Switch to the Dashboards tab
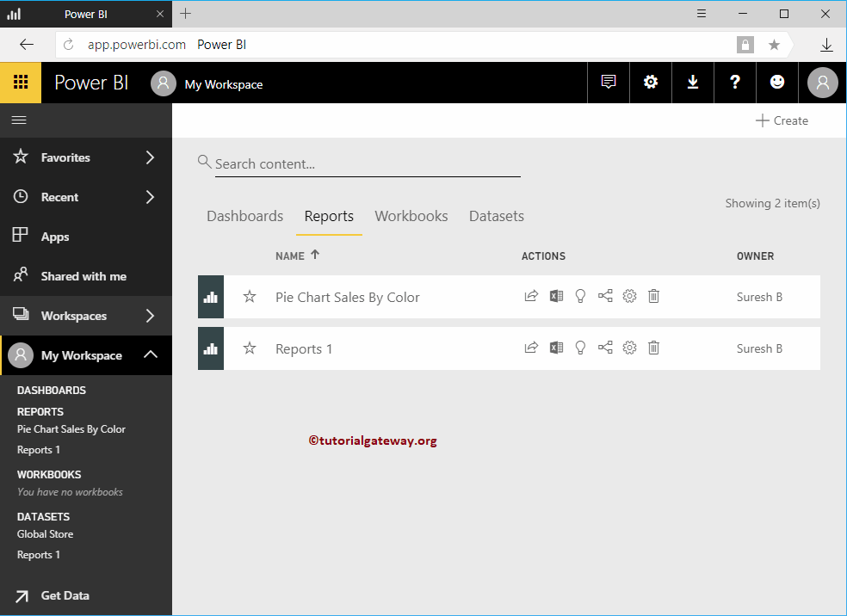The image size is (847, 616). (244, 216)
